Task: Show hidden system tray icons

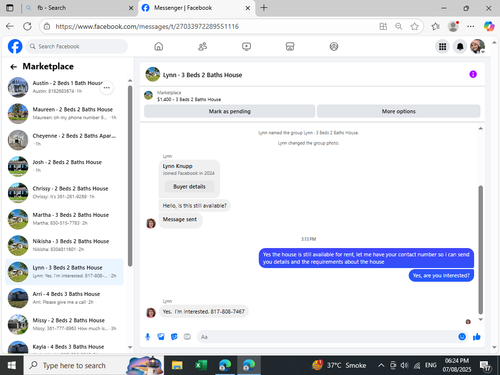Action: [381, 365]
